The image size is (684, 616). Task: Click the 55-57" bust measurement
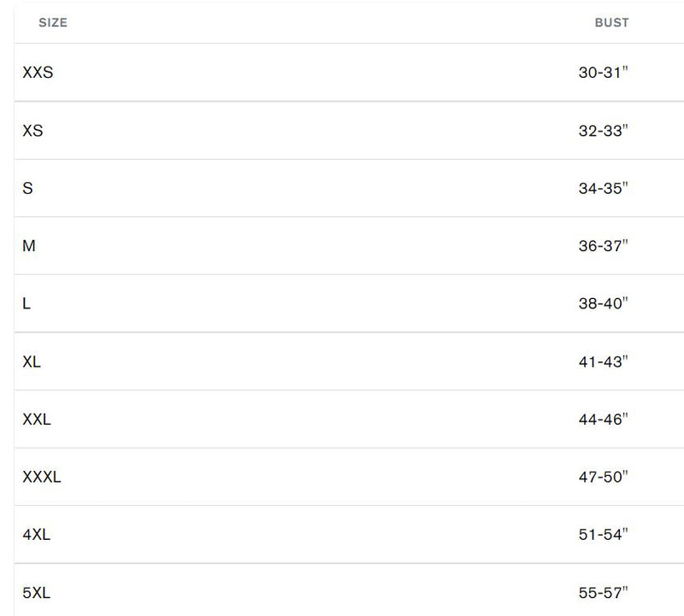[x=604, y=593]
